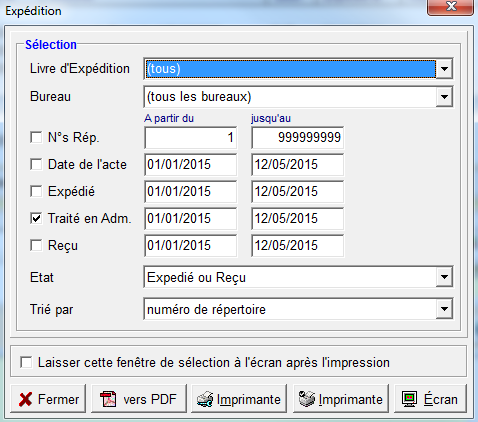The height and width of the screenshot is (422, 478).
Task: Click the N°s Rép. jusqu'au field 999999999
Action: click(x=297, y=137)
